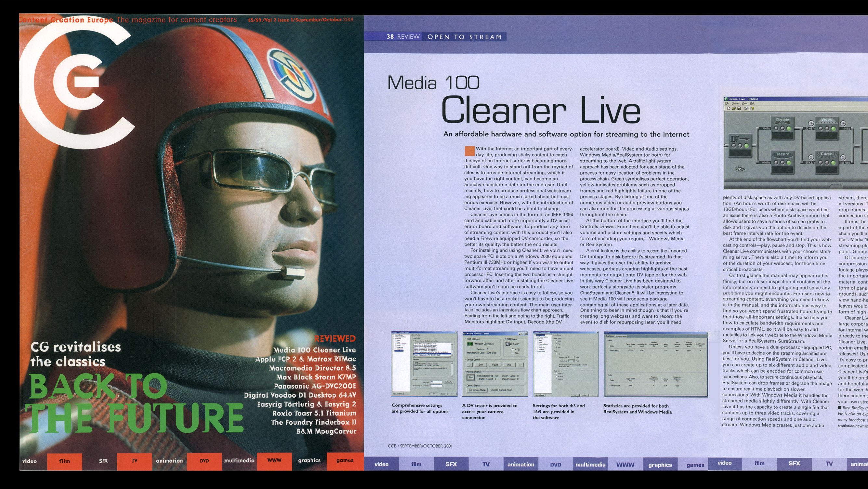Viewport: 868px width, 489px height.
Task: Click the Open folder toolbar icon in Cleaner Live
Action: coord(734,109)
